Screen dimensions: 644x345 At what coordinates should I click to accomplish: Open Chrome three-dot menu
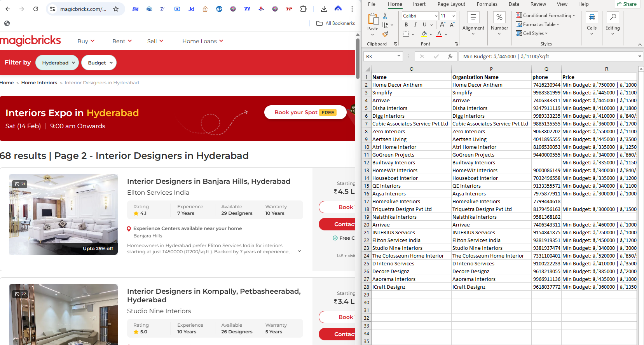point(352,9)
